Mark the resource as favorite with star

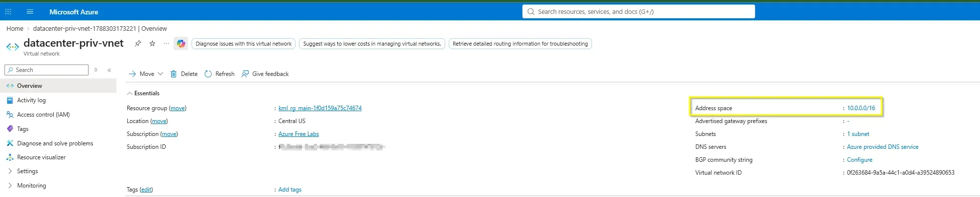pos(152,44)
